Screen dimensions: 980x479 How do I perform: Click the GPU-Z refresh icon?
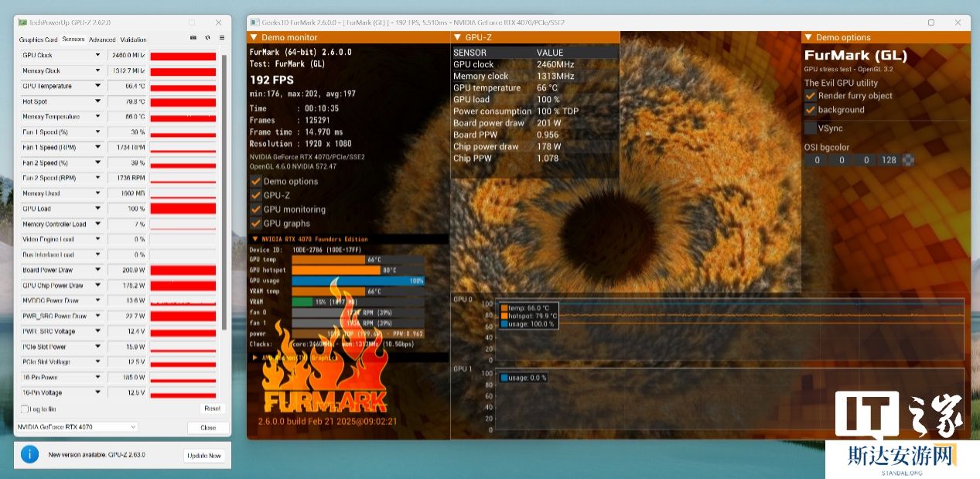[207, 38]
